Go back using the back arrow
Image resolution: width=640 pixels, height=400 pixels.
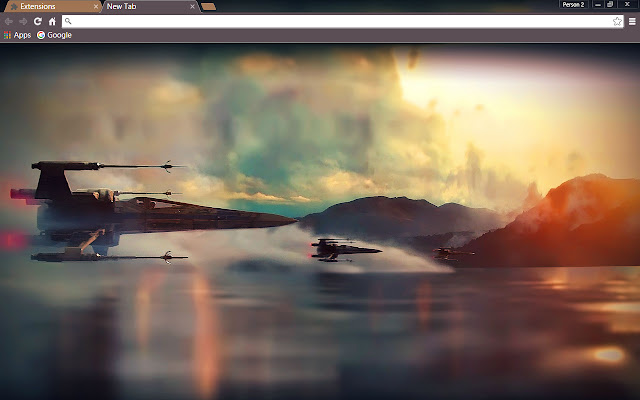(x=9, y=21)
